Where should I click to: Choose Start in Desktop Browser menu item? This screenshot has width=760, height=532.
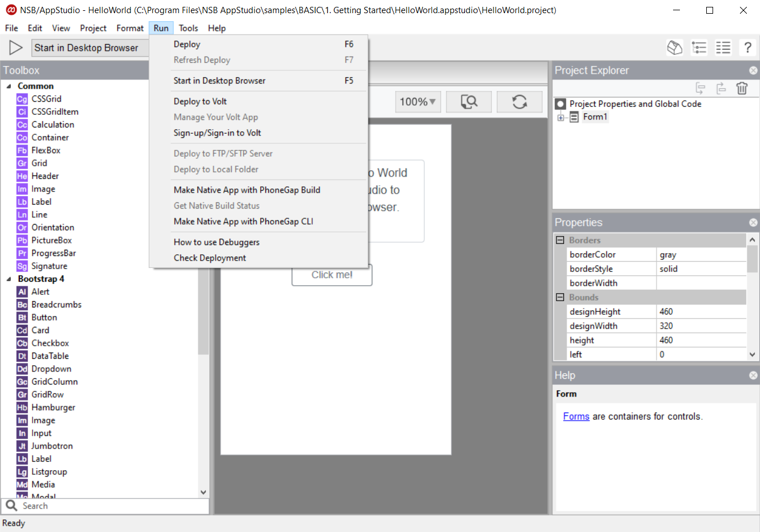coord(258,81)
